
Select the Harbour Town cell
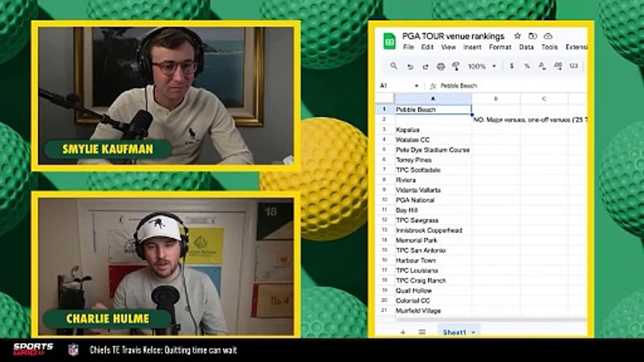point(433,260)
